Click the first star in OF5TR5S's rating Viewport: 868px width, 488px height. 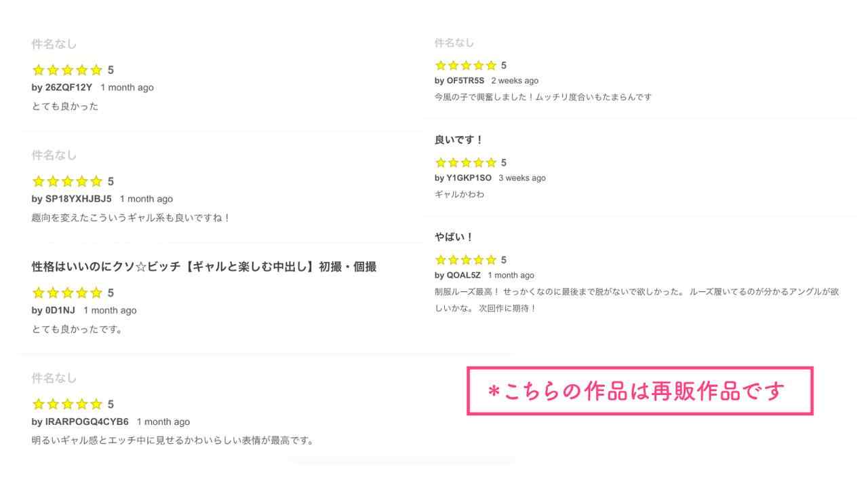pos(441,65)
